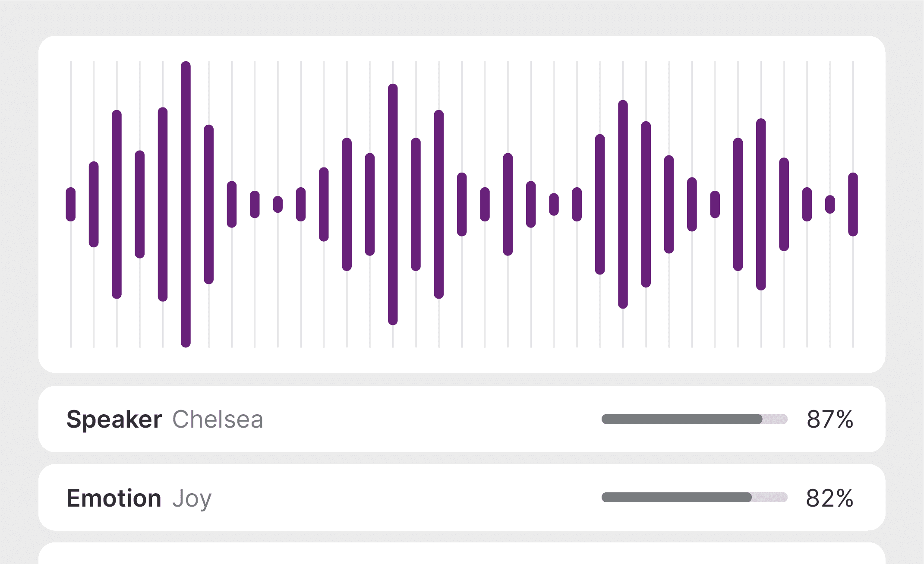Click the unfilled end of the Emotion confidence bar

(x=770, y=498)
